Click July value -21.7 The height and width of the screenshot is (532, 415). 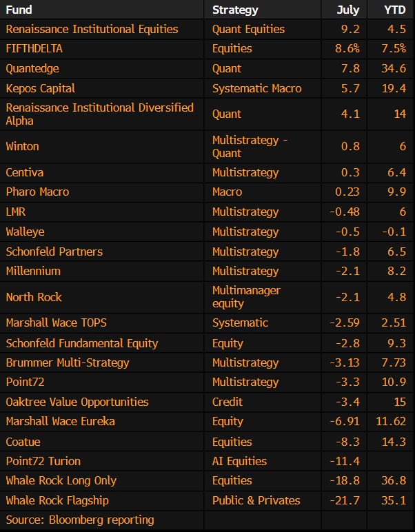point(345,501)
